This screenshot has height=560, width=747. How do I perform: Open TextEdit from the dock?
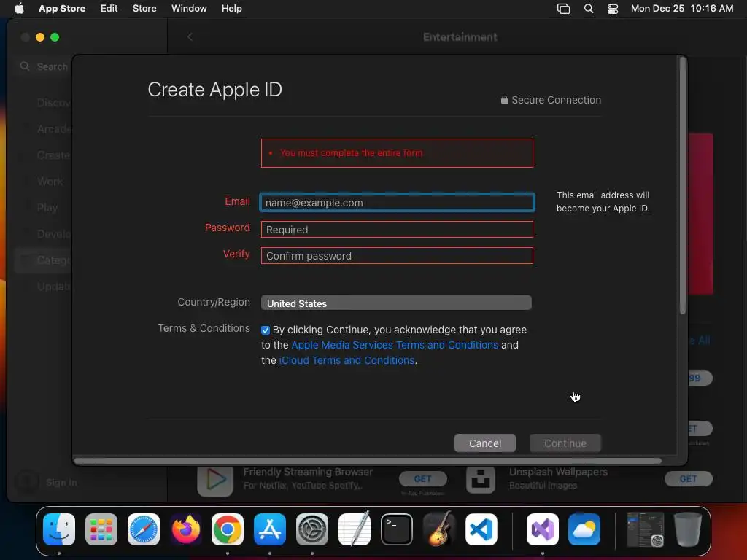(x=355, y=529)
